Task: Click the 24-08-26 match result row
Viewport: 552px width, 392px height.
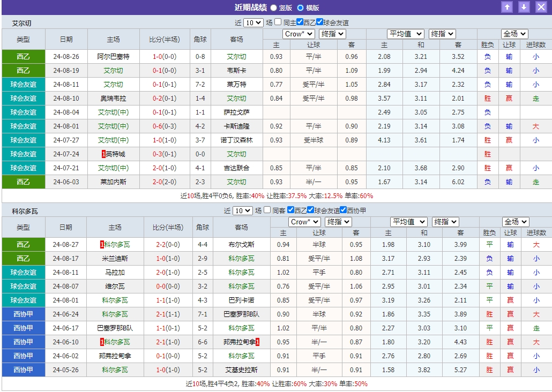Action: coord(161,56)
